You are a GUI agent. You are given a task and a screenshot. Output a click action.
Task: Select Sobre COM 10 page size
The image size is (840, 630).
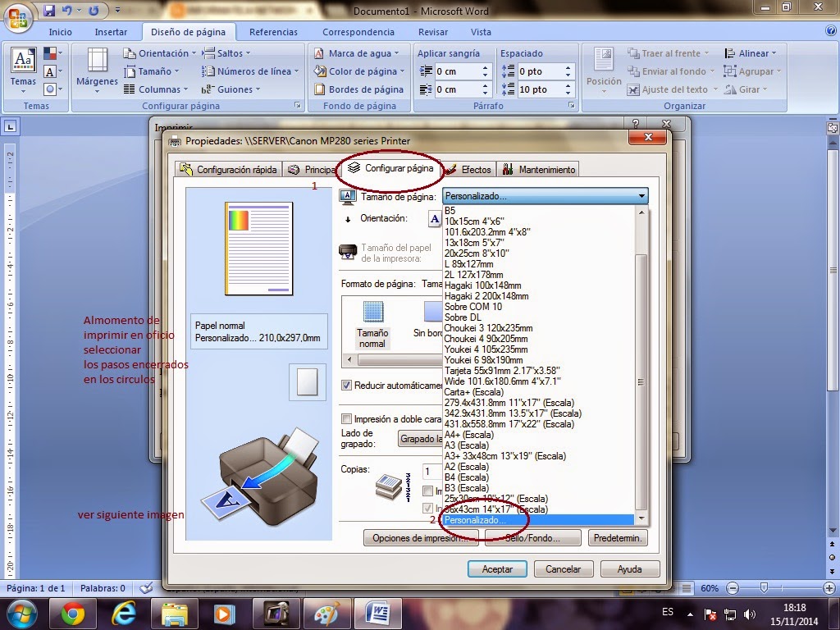click(x=538, y=307)
